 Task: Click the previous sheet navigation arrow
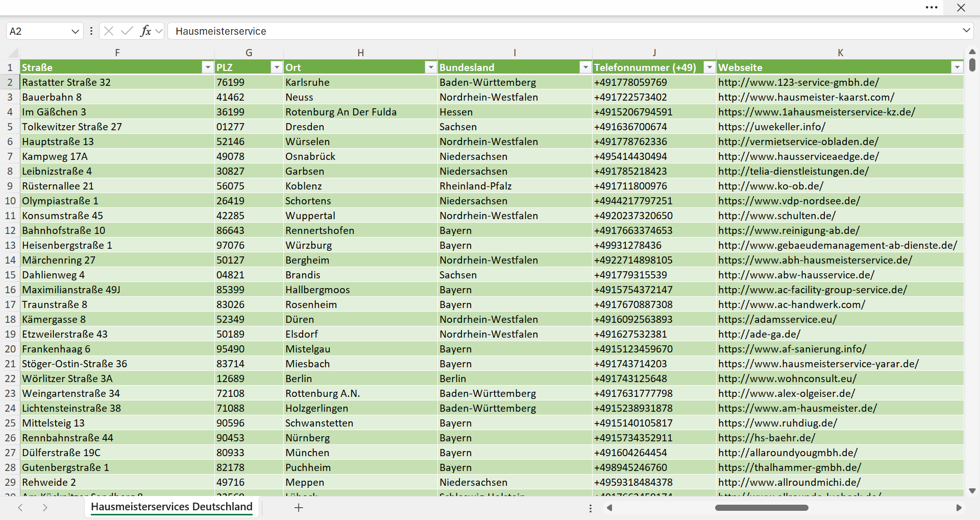click(x=20, y=508)
